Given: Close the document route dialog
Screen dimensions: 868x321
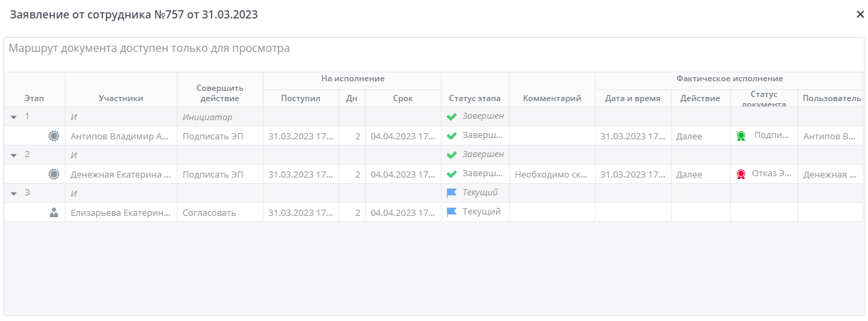Looking at the screenshot, I should [x=860, y=14].
